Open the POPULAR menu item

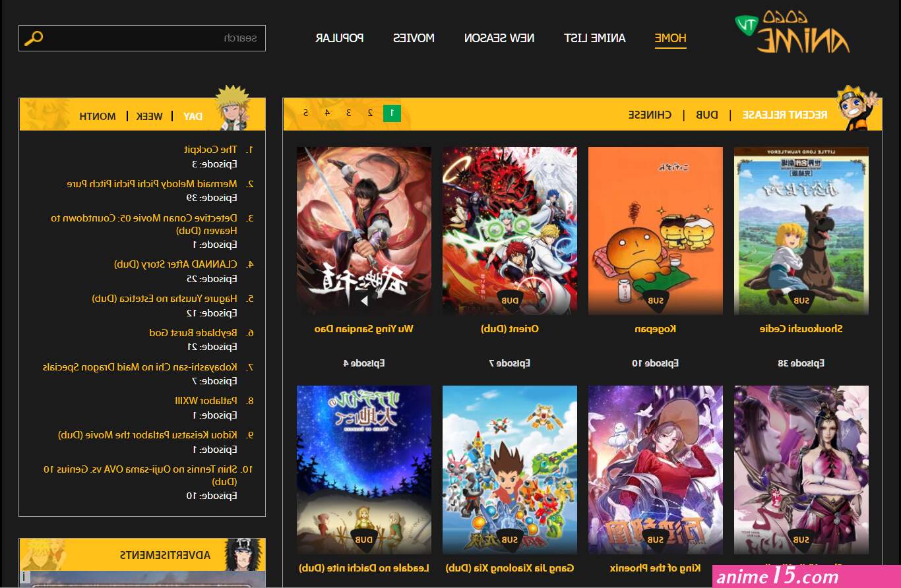pos(340,38)
